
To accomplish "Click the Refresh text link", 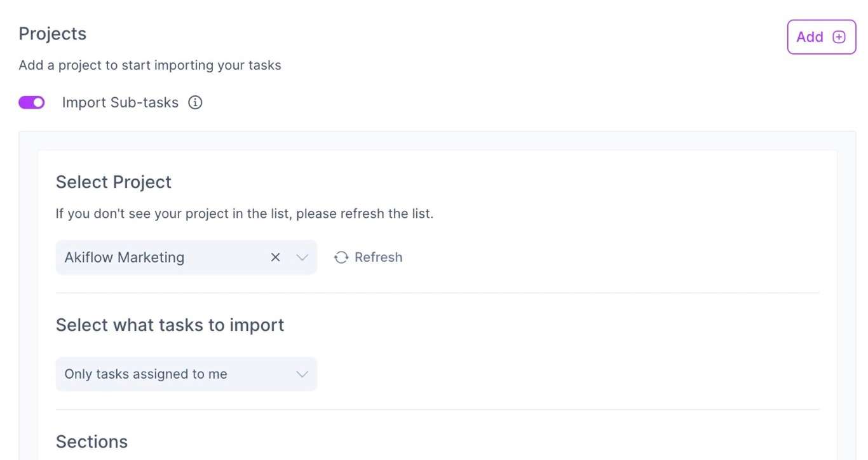I will coord(379,257).
